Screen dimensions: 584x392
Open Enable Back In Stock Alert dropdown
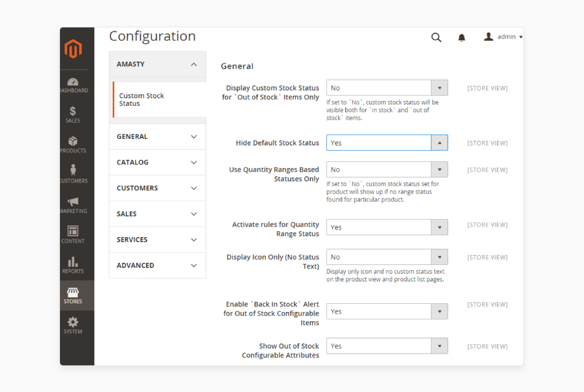[x=387, y=311]
